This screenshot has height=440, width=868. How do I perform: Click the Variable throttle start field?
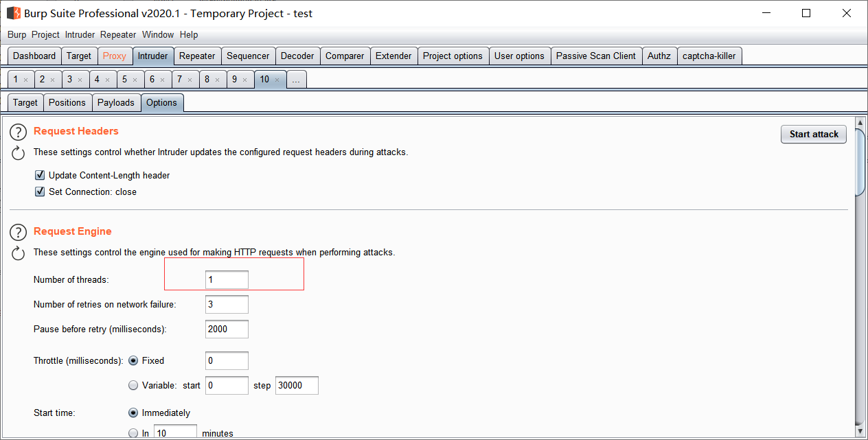(x=227, y=386)
